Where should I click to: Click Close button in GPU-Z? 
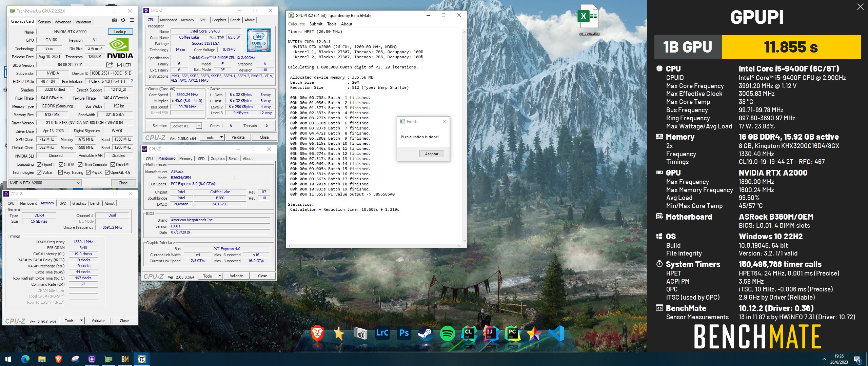[123, 183]
